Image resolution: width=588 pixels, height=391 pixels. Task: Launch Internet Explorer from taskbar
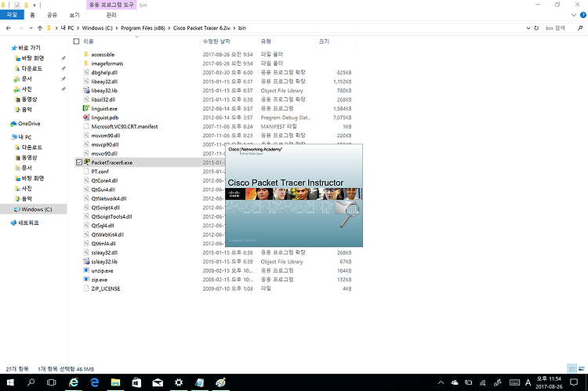[74, 382]
